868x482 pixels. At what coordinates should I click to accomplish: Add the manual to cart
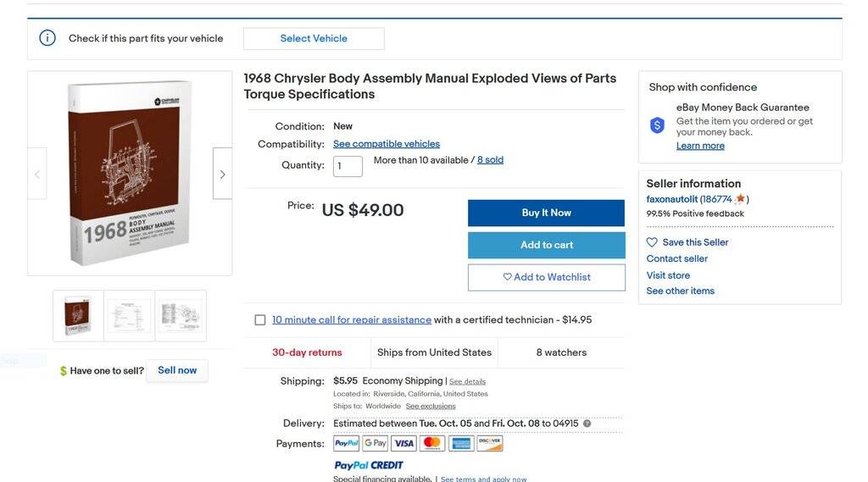(x=547, y=245)
